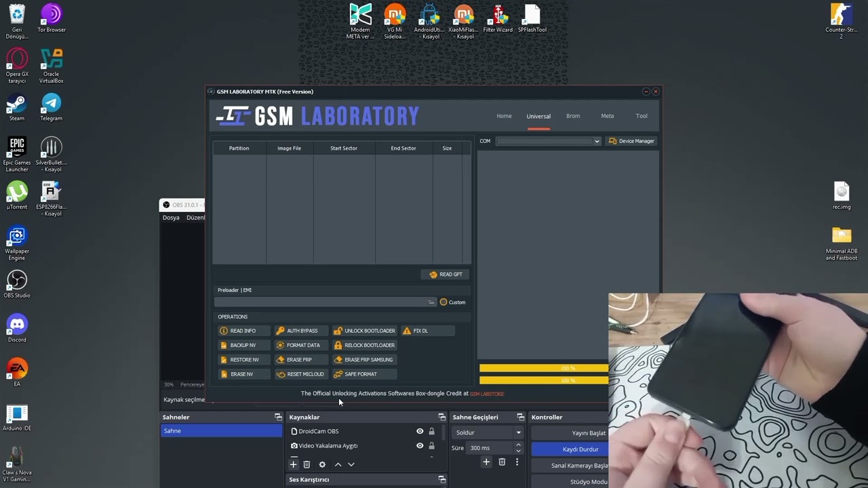The width and height of the screenshot is (868, 488).
Task: Float the Sahne Geçişleri dock
Action: (x=521, y=417)
